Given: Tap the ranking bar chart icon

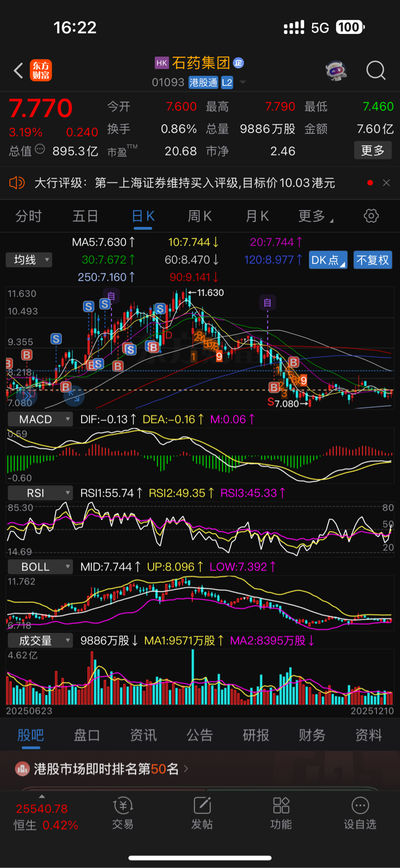Looking at the screenshot, I should (x=22, y=768).
